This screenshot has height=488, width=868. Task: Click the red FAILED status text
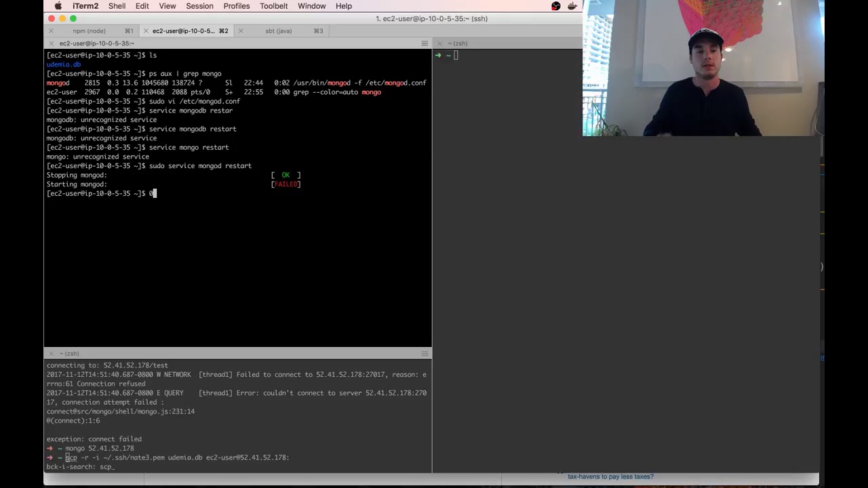point(285,184)
